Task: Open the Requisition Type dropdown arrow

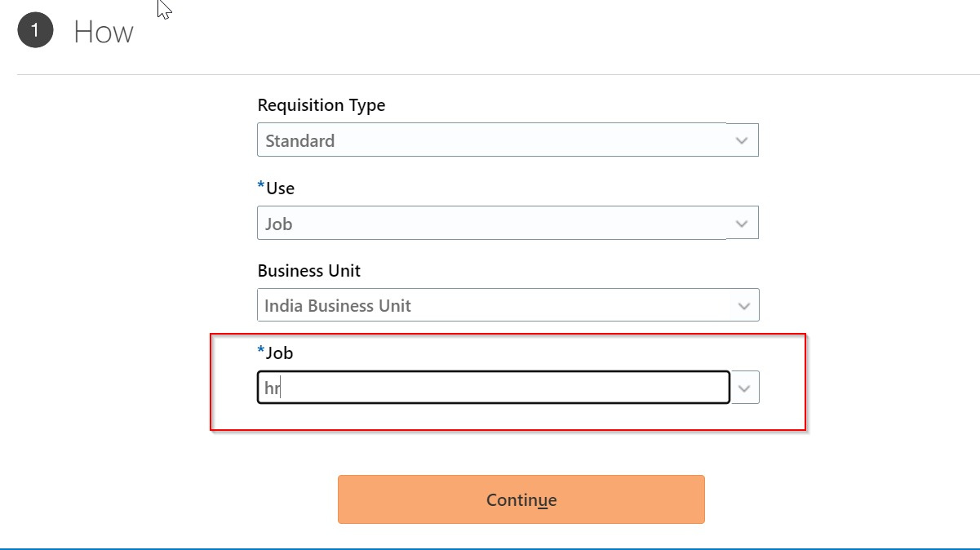Action: click(x=741, y=140)
